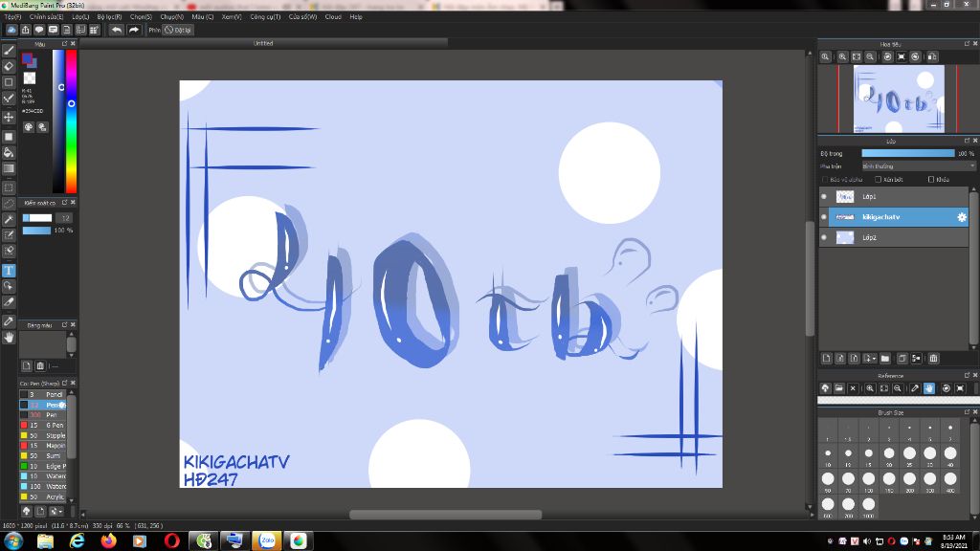Click the duplicate layer icon
The height and width of the screenshot is (551, 980).
point(902,359)
